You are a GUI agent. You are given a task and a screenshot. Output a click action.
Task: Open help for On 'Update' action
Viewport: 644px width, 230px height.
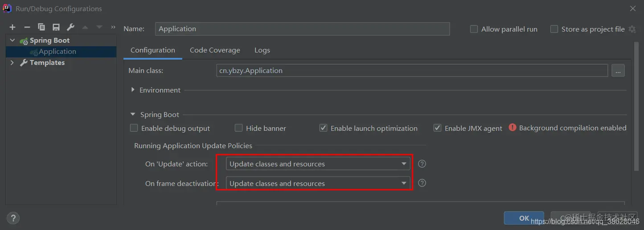click(422, 164)
